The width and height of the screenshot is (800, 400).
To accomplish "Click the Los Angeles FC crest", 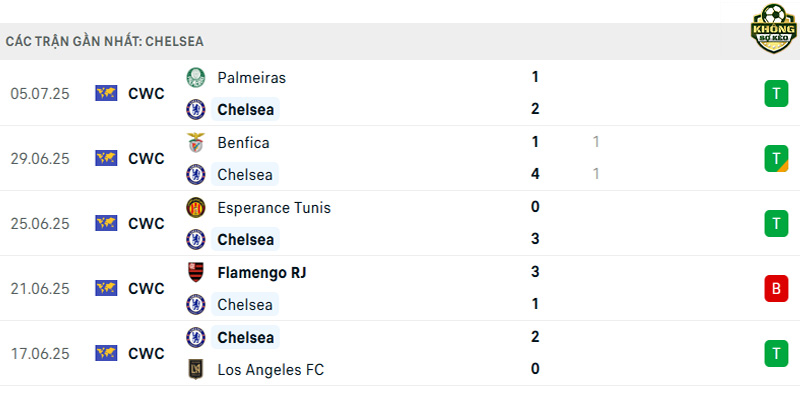I will point(195,369).
